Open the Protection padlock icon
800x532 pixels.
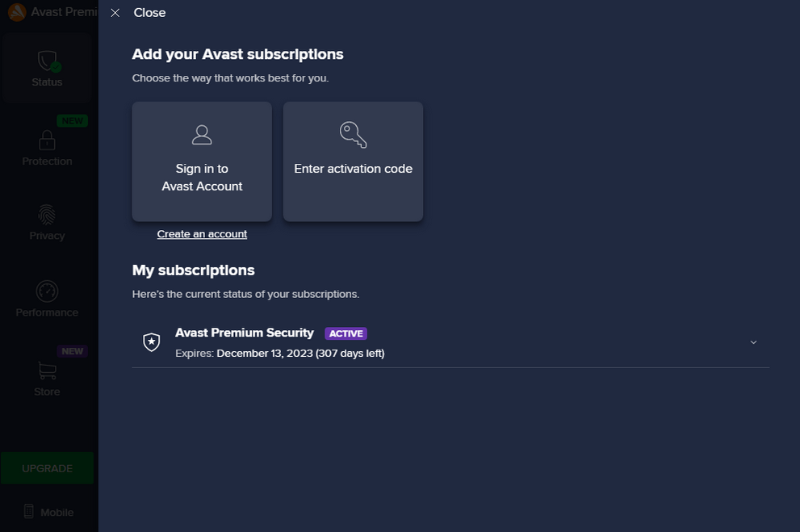[x=47, y=140]
